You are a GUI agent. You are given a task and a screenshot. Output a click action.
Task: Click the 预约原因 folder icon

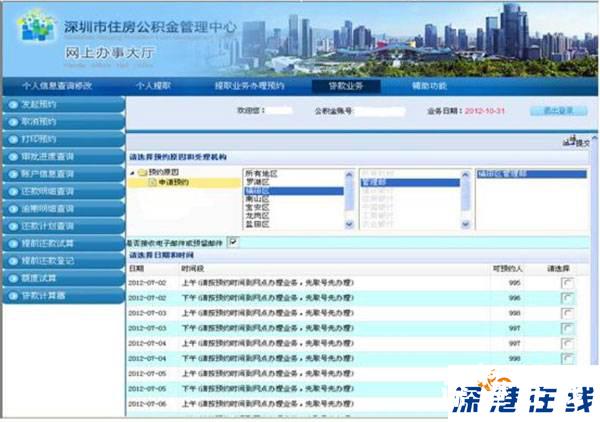143,173
